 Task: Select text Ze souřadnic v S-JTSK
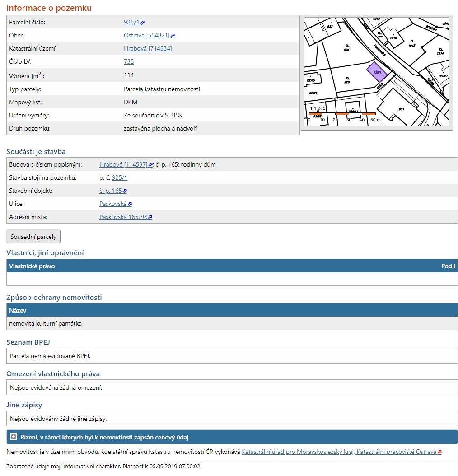[154, 115]
